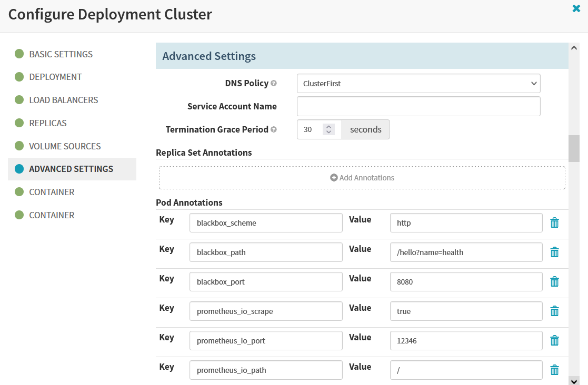
Task: Edit the prometheus_io_path key field
Action: point(266,370)
